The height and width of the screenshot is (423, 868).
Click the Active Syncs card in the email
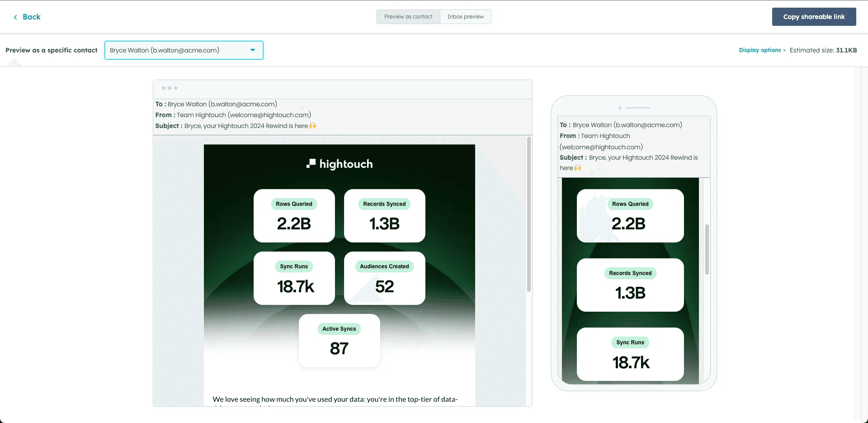[x=339, y=341]
